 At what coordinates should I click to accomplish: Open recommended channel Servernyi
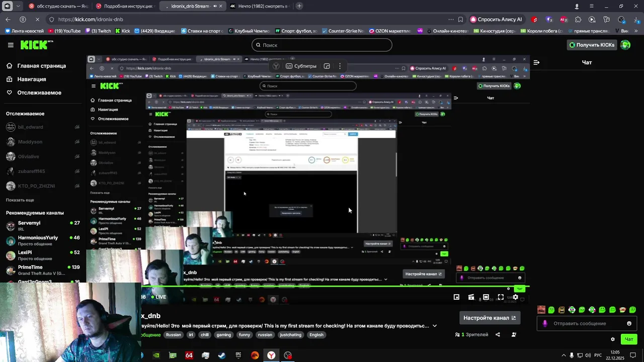(43, 226)
